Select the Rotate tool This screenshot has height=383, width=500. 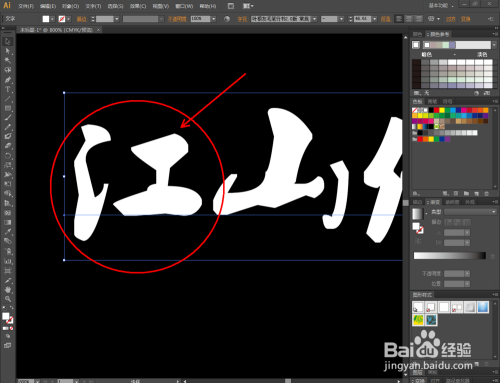click(x=8, y=156)
